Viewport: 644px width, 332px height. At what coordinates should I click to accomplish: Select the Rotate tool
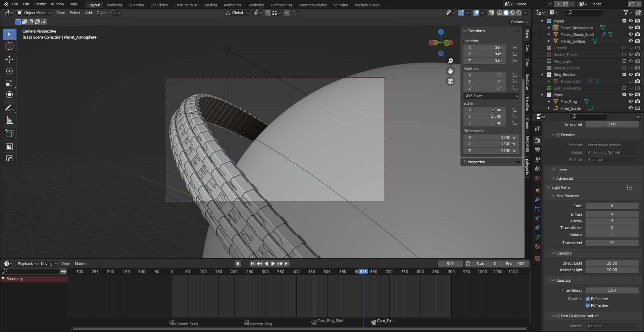[9, 71]
